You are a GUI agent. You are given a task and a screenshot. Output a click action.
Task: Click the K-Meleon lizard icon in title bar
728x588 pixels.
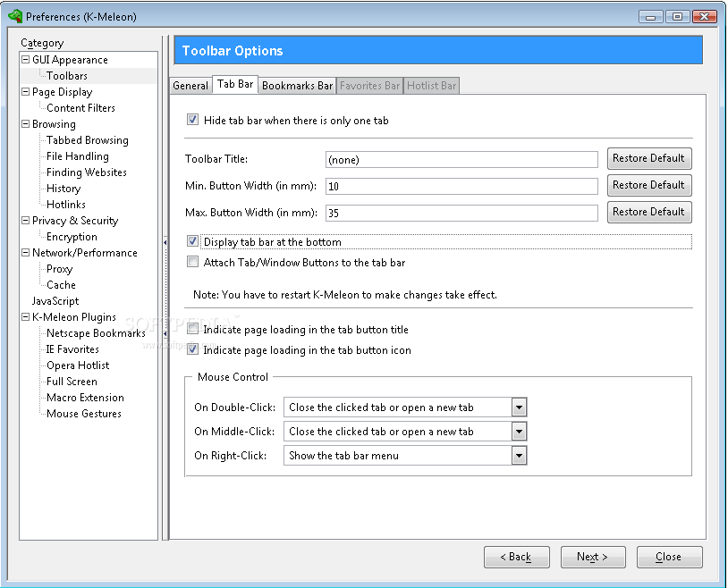pos(15,16)
